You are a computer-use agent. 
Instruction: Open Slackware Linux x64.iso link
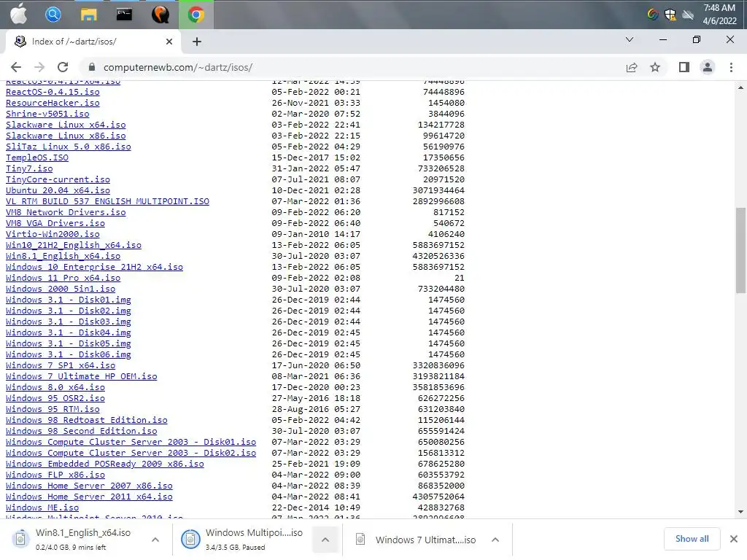(x=66, y=125)
